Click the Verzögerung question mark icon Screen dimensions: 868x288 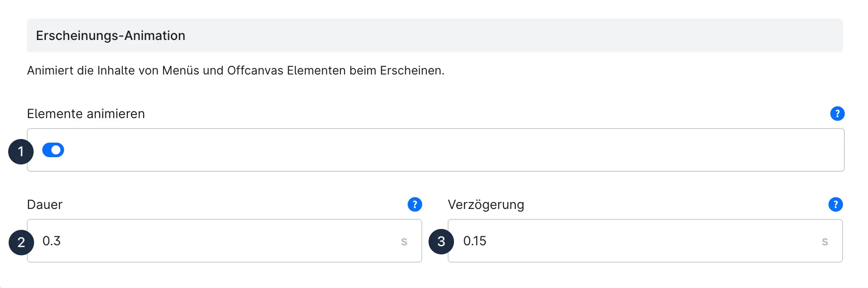[x=835, y=204]
